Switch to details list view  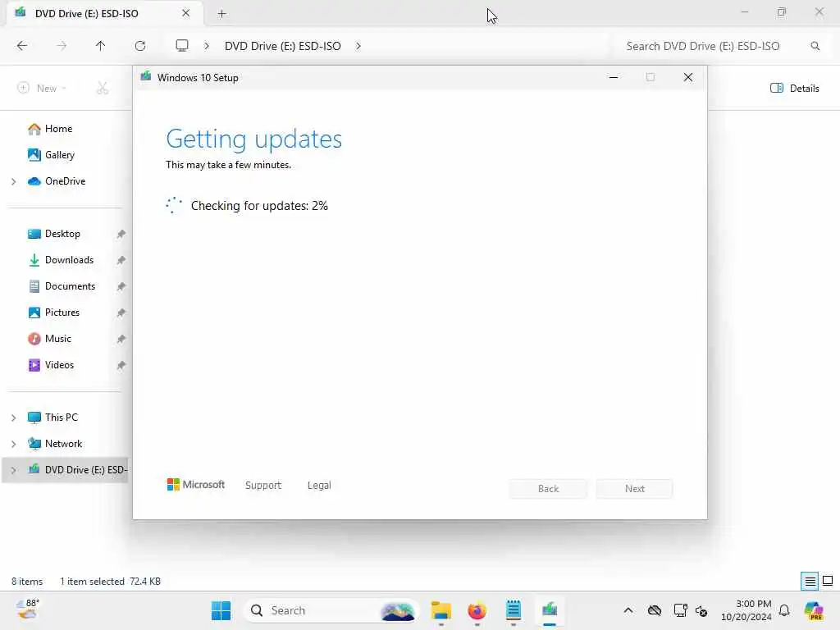(x=810, y=581)
